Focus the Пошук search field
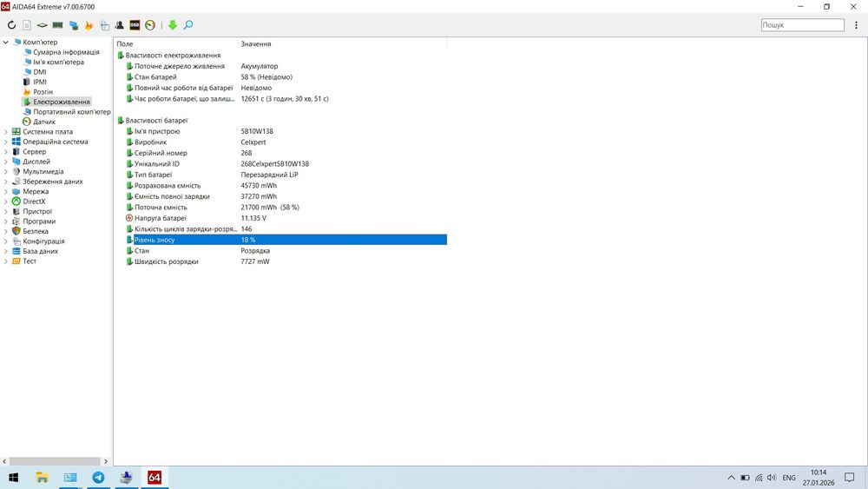Screen dimensions: 868x489 pos(802,25)
